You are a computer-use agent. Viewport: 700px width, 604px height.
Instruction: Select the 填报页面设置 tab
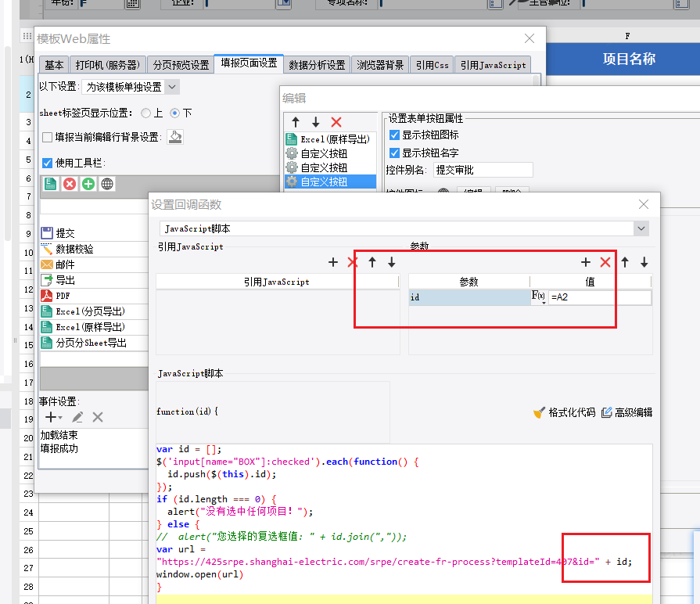point(249,63)
